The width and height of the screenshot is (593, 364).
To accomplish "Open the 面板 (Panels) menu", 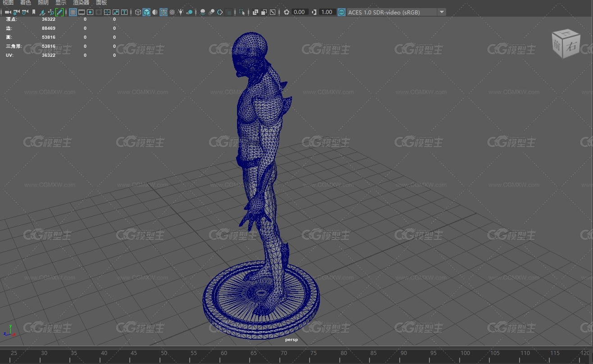I will click(101, 3).
